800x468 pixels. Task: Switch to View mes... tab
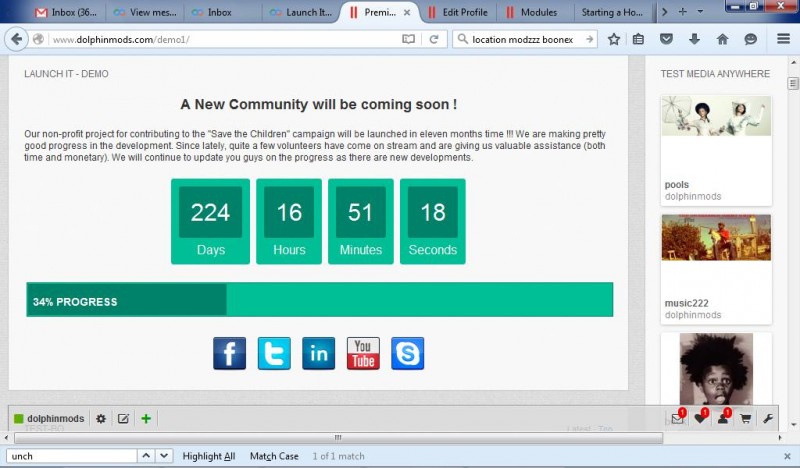coord(145,12)
